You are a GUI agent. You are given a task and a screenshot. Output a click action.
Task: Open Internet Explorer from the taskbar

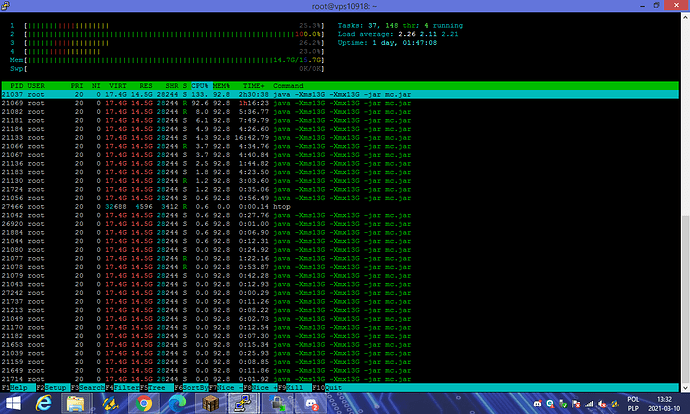pyautogui.click(x=43, y=403)
